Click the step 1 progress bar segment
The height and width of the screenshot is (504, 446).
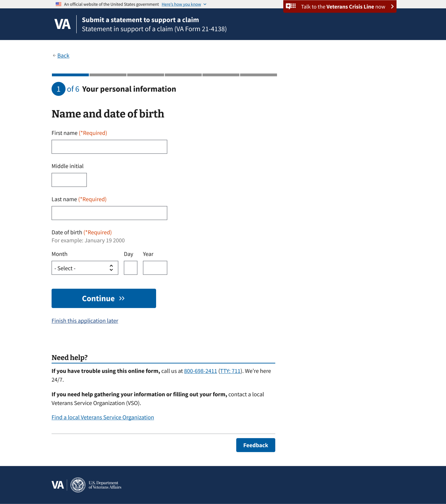[x=70, y=75]
